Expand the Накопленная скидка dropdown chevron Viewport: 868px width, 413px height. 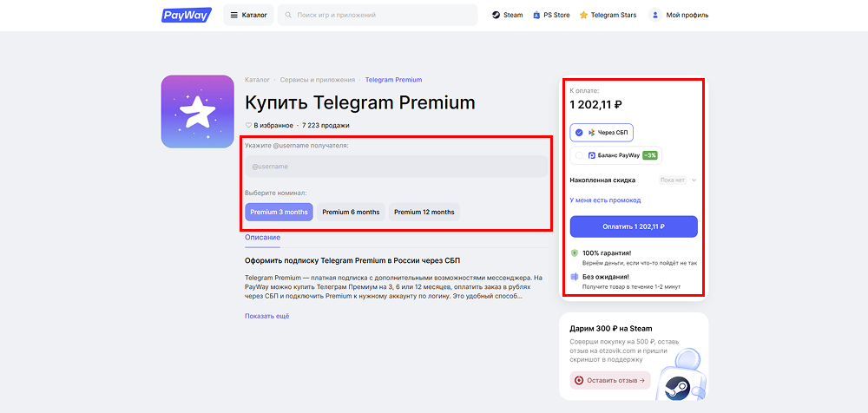[694, 180]
